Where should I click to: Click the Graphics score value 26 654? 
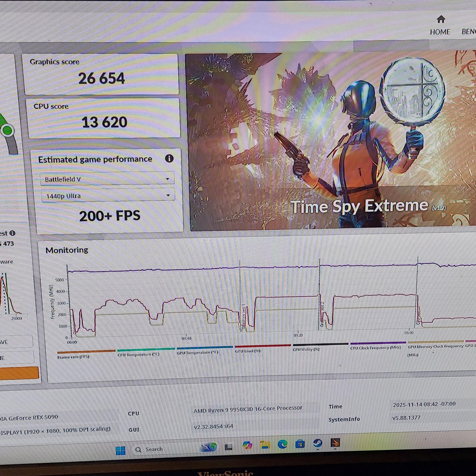coord(102,79)
